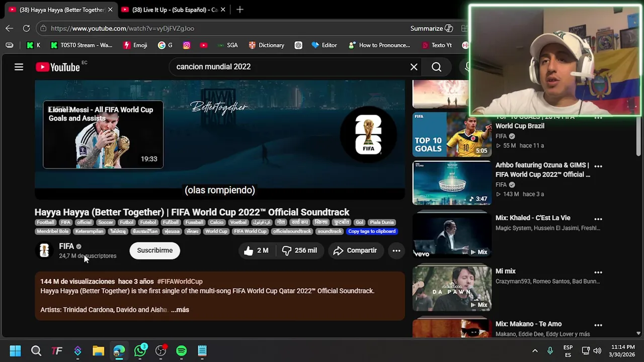Viewport: 644px width, 362px height.
Task: Open the FIFA channel avatar
Action: click(44, 250)
